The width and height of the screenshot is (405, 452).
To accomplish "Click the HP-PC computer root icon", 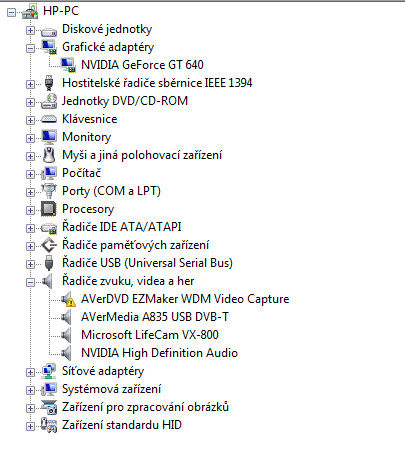I will click(30, 11).
